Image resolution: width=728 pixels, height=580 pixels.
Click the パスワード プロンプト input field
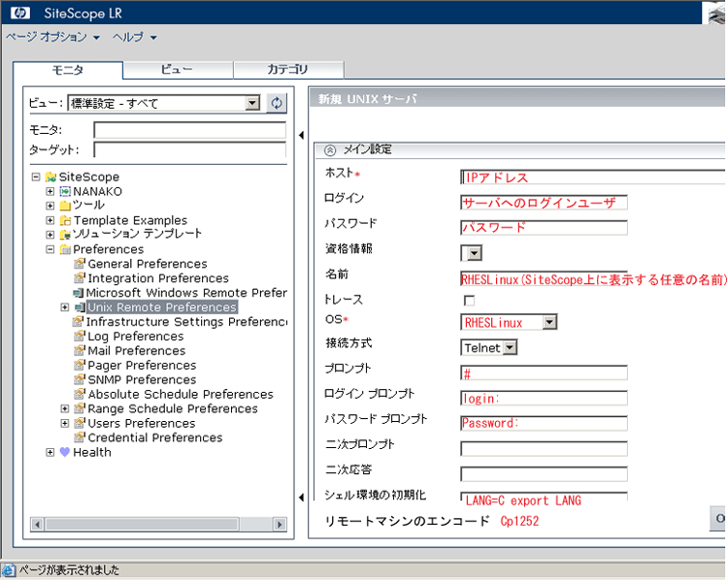(545, 423)
